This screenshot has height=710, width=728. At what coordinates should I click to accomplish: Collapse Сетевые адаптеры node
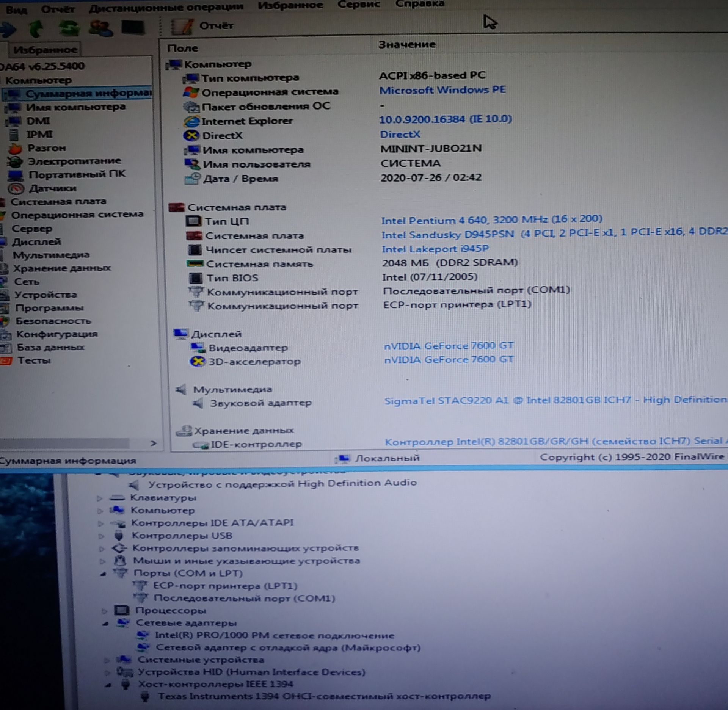tap(106, 623)
